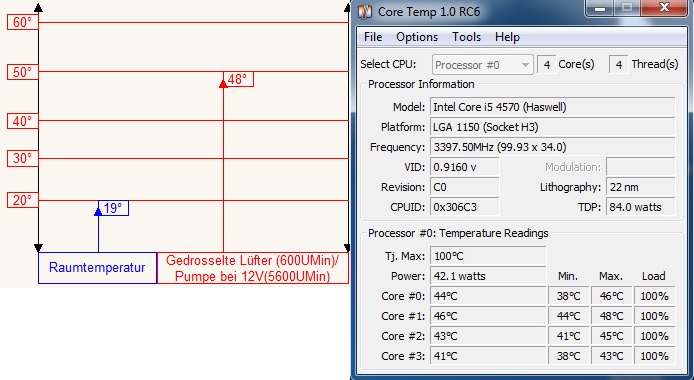Click the Min. column header
Viewport: 694px width, 380px height.
click(568, 276)
